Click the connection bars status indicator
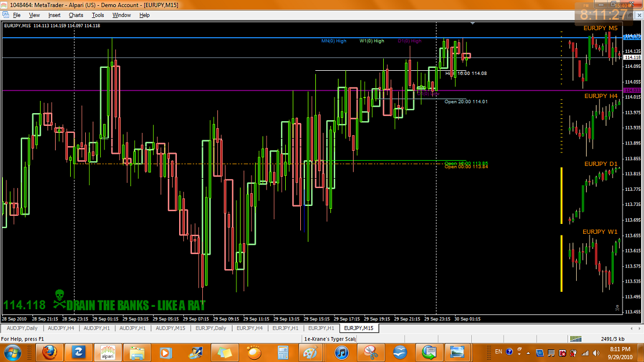644x362 pixels. point(576,339)
